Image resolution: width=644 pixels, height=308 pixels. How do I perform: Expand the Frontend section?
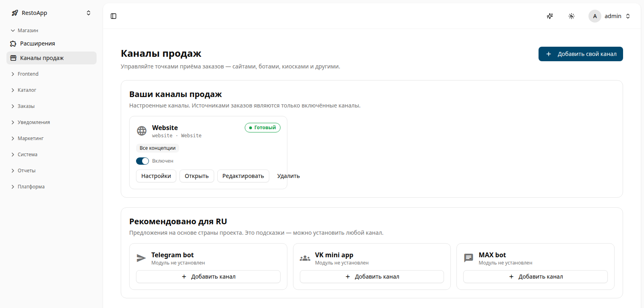(x=52, y=74)
